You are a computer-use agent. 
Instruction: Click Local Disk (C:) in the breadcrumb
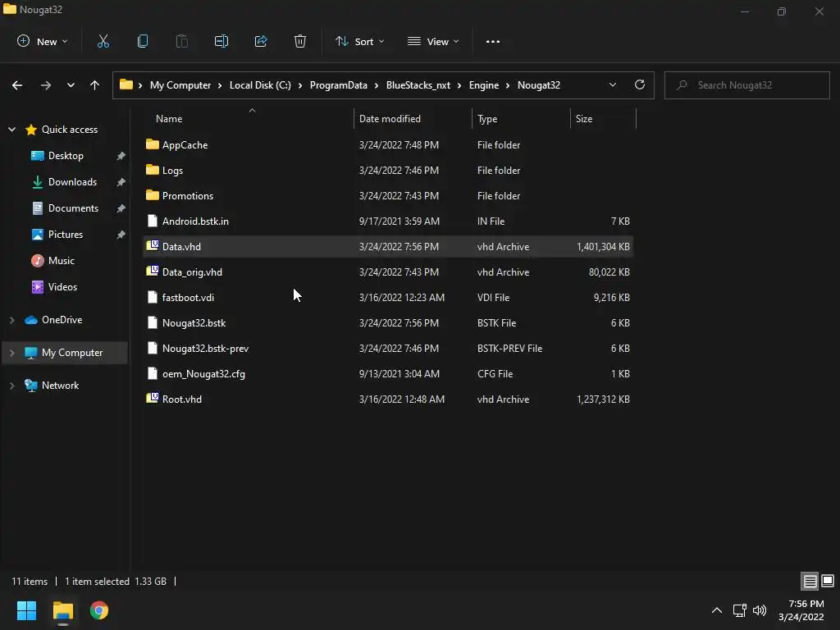point(260,85)
